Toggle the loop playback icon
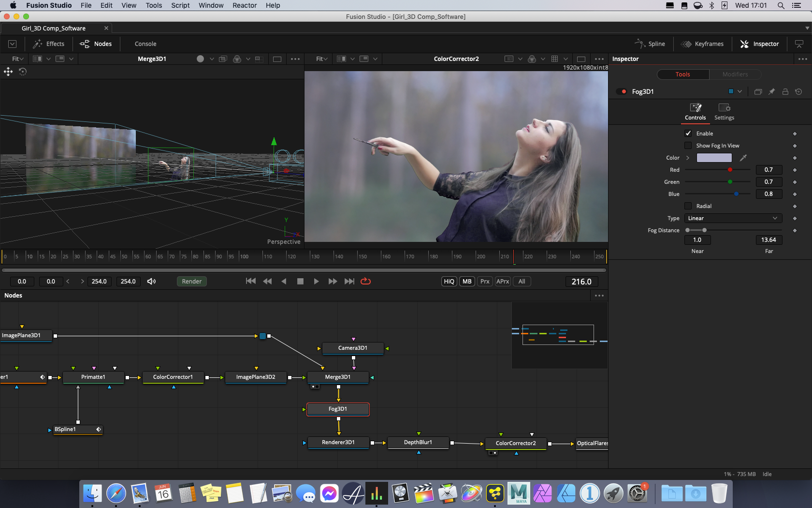812x508 pixels. 366,282
